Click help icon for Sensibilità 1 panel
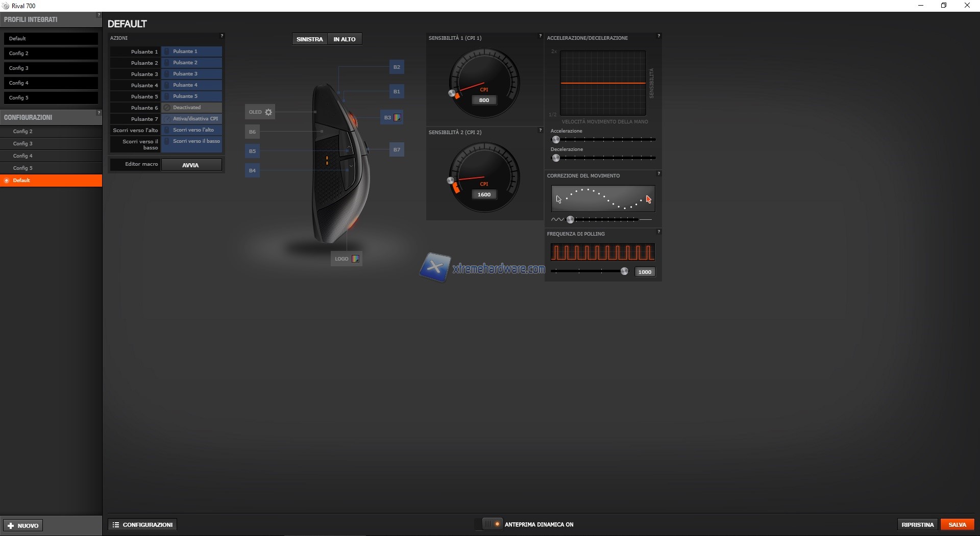Image resolution: width=980 pixels, height=536 pixels. 540,36
